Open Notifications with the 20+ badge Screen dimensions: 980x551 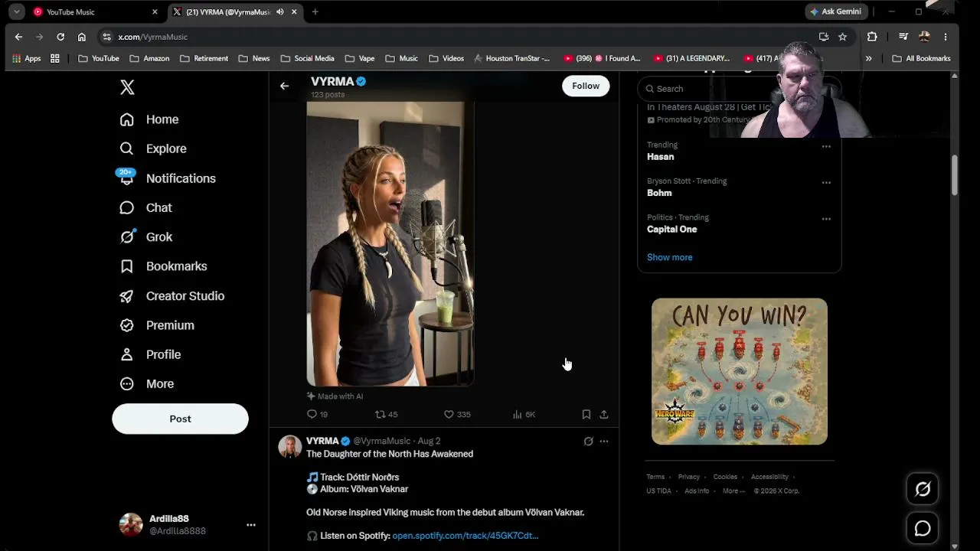pyautogui.click(x=168, y=178)
